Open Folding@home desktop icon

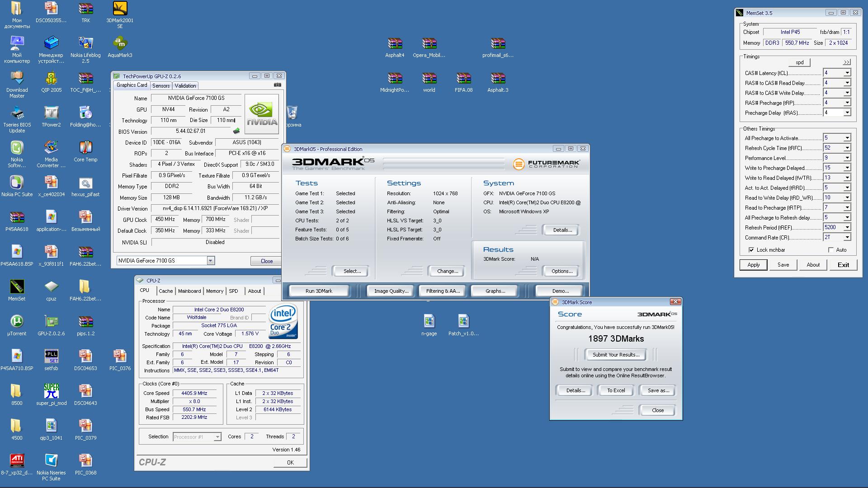[x=85, y=117]
